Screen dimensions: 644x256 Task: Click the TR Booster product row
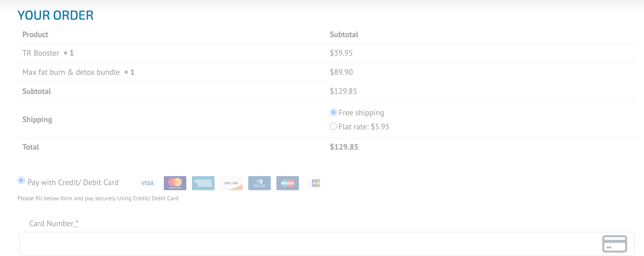(327, 53)
